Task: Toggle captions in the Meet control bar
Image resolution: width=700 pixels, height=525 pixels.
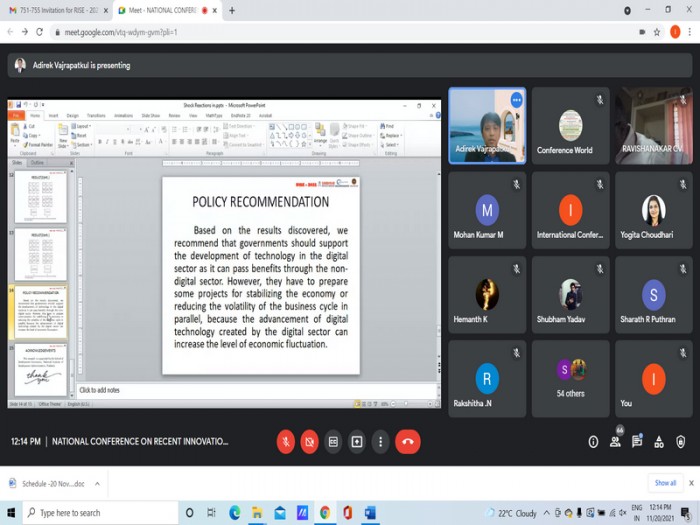Action: point(333,441)
